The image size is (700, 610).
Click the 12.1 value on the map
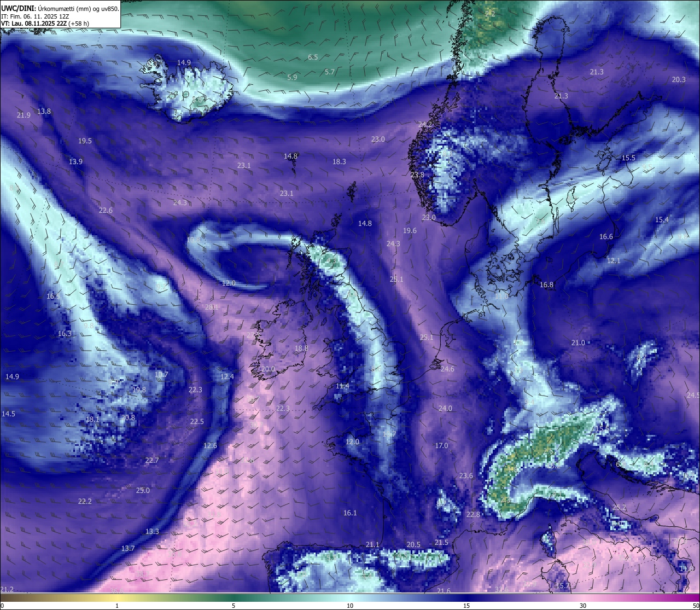(x=614, y=261)
